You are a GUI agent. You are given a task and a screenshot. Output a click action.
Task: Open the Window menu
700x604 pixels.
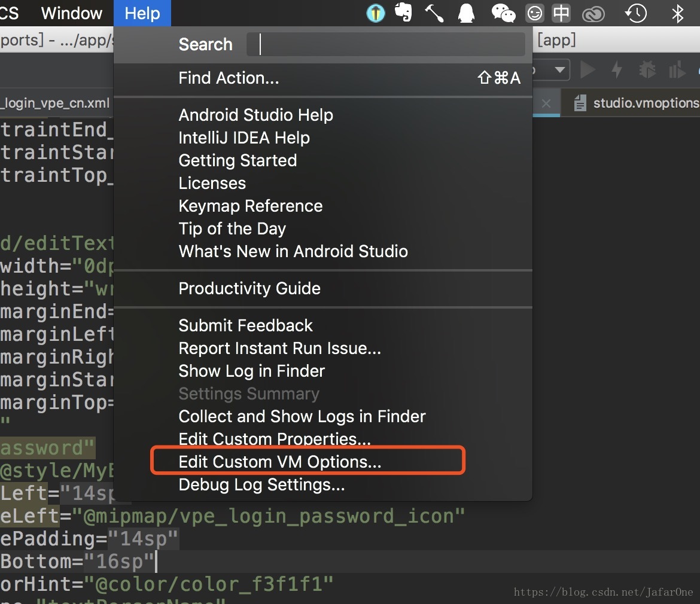72,13
